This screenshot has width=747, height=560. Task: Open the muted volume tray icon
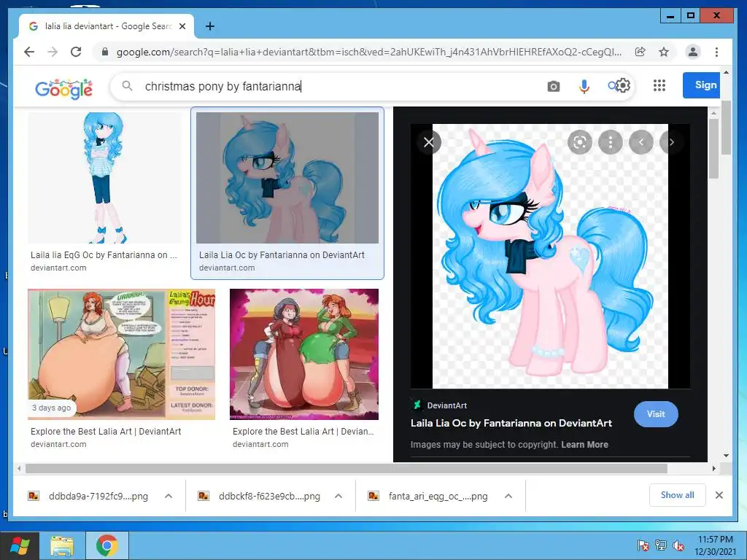tap(678, 545)
